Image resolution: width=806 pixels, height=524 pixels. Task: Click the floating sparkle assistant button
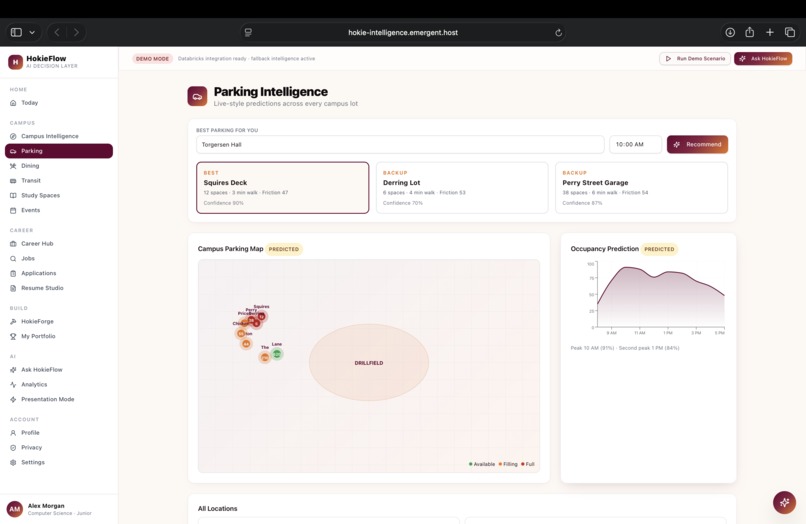784,502
